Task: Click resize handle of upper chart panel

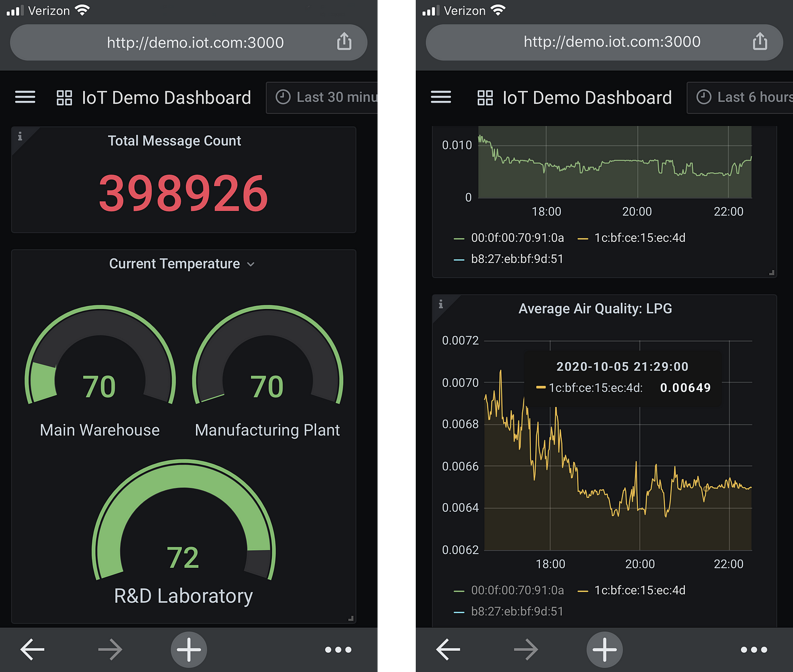Action: coord(771,273)
